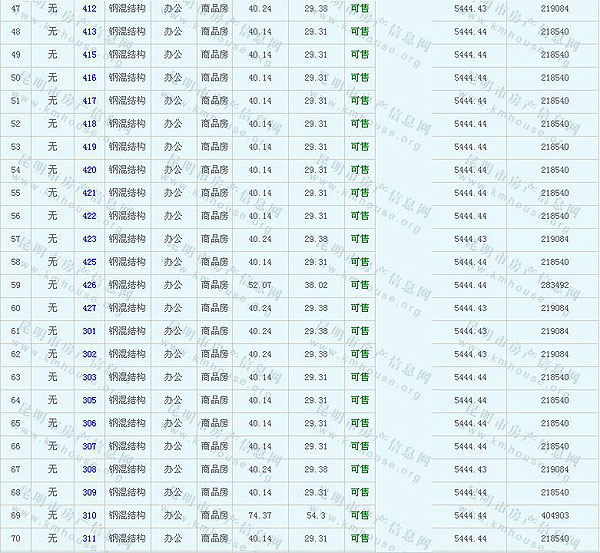This screenshot has height=553, width=600.
Task: Click 可售 status in row 59
Action: pos(359,285)
